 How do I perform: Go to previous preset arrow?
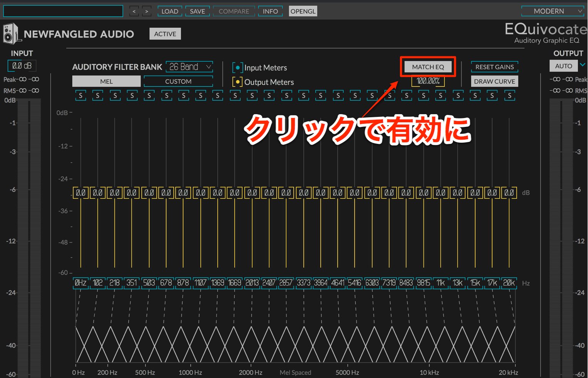[134, 11]
